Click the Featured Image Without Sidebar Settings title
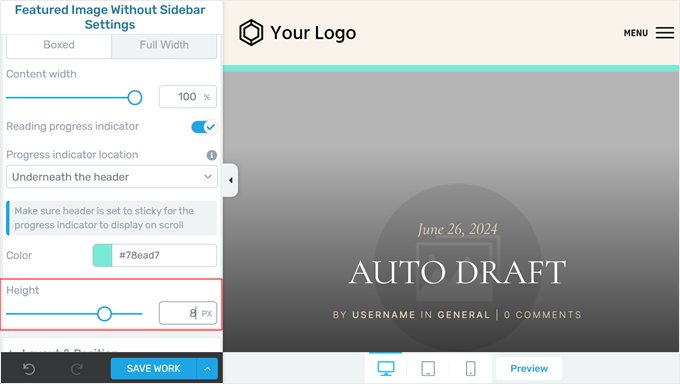The height and width of the screenshot is (384, 680). [x=110, y=17]
